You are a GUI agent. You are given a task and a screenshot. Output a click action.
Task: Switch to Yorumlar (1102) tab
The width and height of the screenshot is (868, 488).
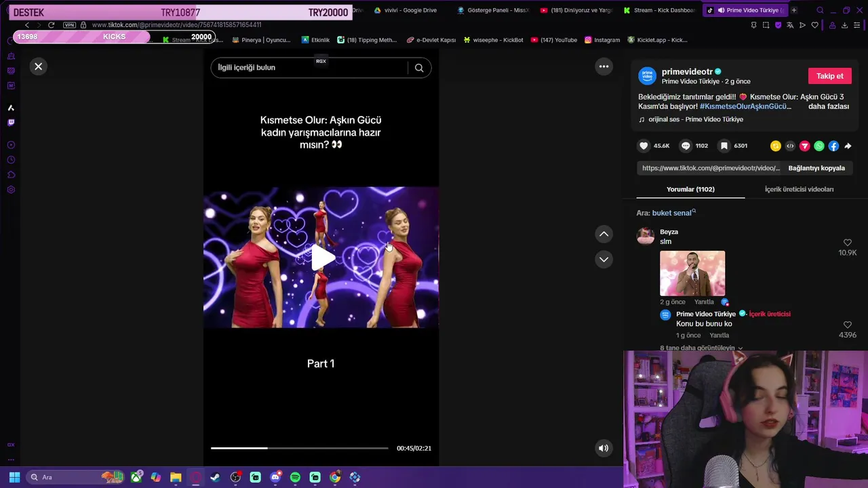point(690,189)
